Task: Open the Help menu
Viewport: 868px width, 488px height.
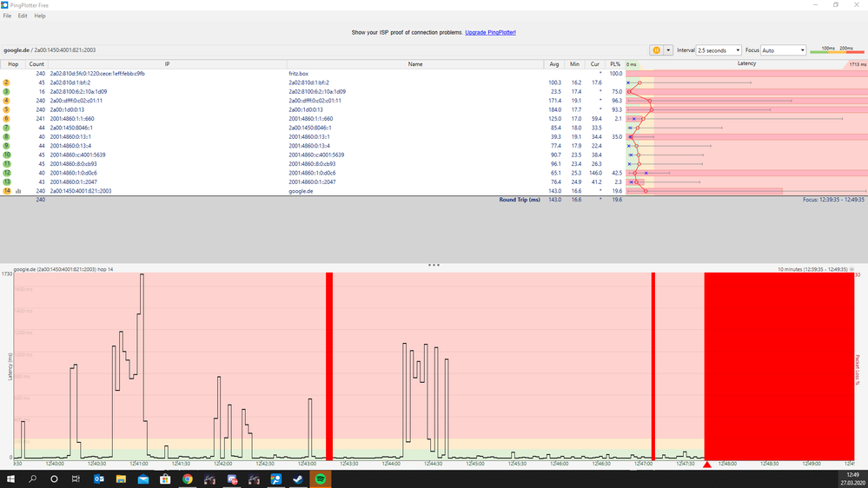Action: click(40, 16)
